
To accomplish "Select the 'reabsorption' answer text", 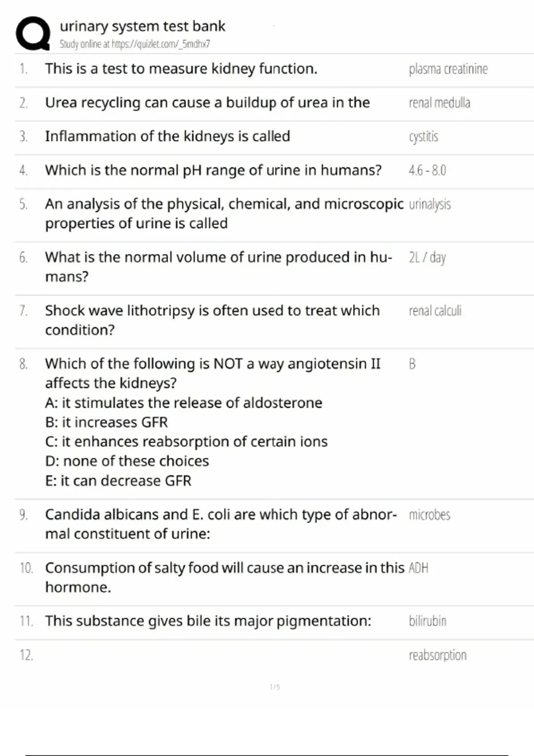I will coord(437,655).
